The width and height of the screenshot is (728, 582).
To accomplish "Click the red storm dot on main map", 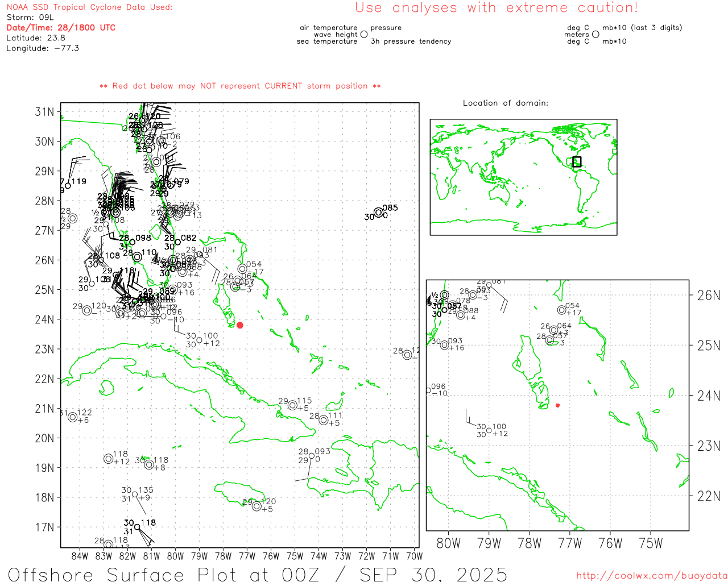I will pos(240,325).
